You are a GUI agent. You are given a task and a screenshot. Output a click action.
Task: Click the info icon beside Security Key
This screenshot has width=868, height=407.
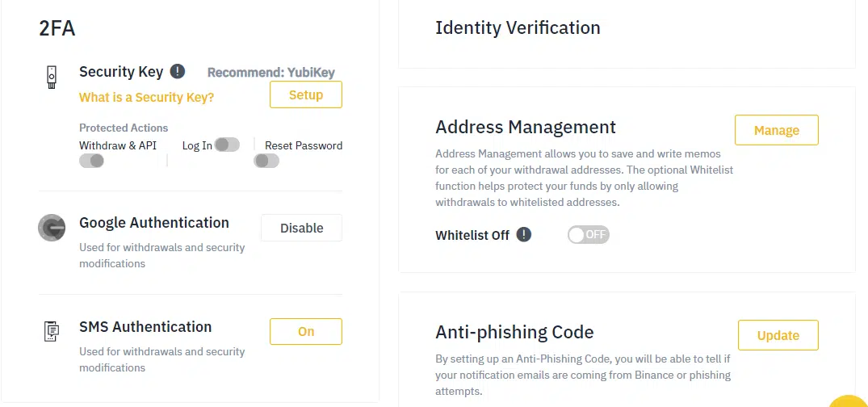(177, 71)
